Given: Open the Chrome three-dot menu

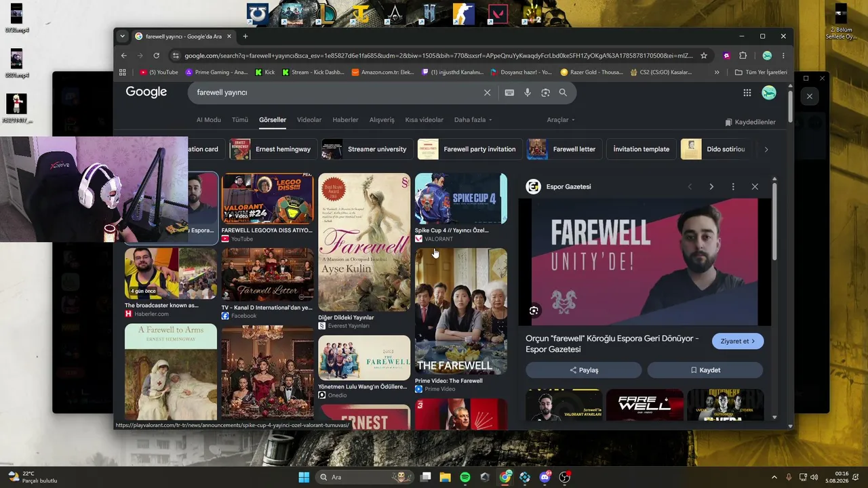Looking at the screenshot, I should pyautogui.click(x=783, y=56).
